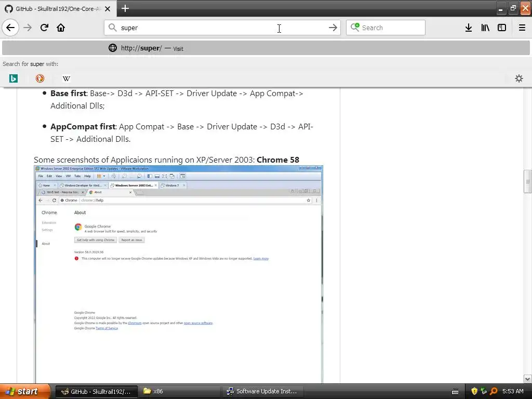
Task: Open the browser home page
Action: click(x=61, y=28)
